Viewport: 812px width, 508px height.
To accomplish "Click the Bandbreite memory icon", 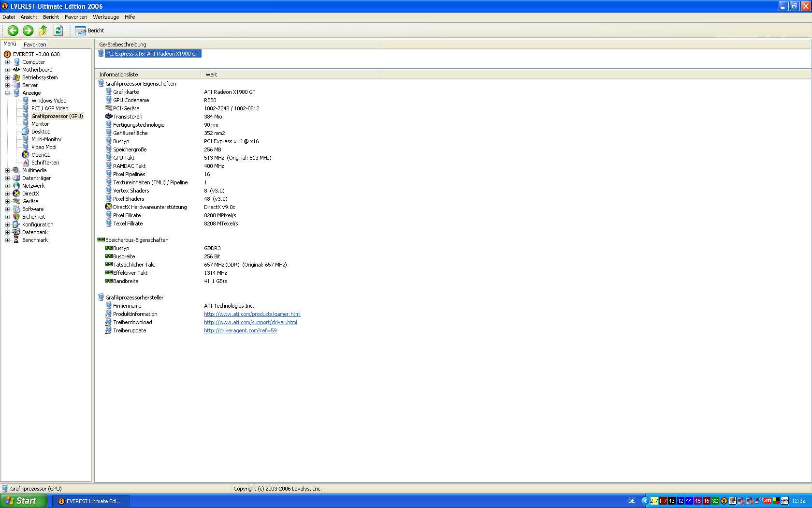I will coord(109,281).
